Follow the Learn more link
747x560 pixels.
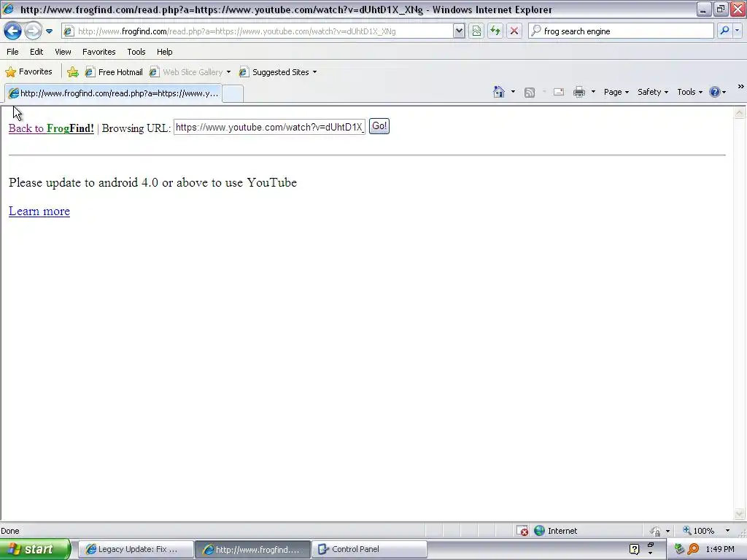(x=39, y=211)
